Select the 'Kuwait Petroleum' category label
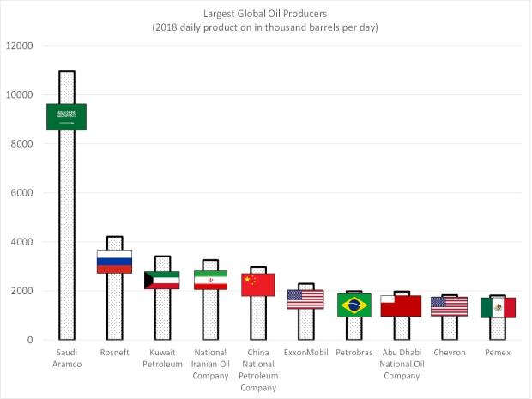This screenshot has width=532, height=399. point(161,357)
